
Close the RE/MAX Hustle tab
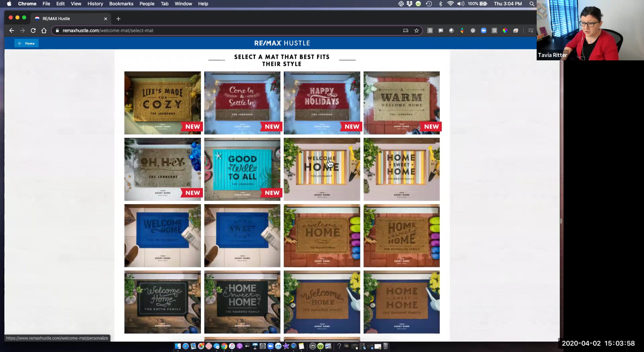click(x=105, y=19)
